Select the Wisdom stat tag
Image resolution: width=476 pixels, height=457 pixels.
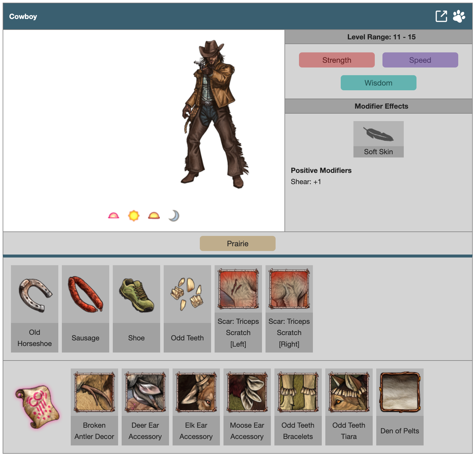pyautogui.click(x=378, y=83)
